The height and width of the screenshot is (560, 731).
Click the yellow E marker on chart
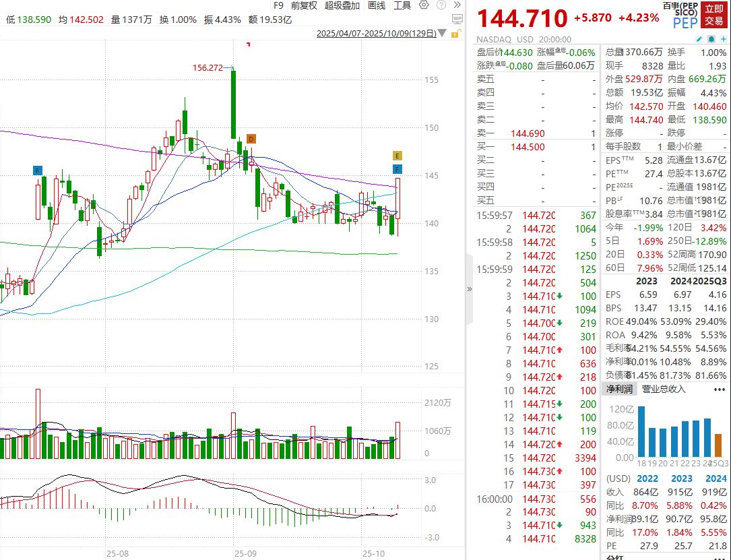397,156
